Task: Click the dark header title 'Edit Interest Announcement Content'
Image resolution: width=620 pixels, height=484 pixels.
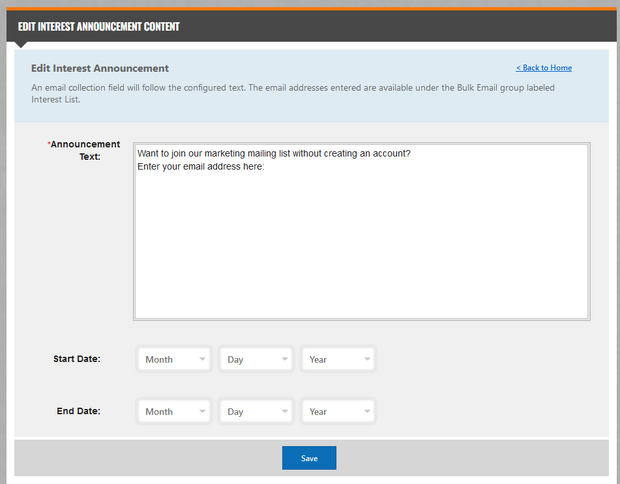Action: [x=99, y=26]
